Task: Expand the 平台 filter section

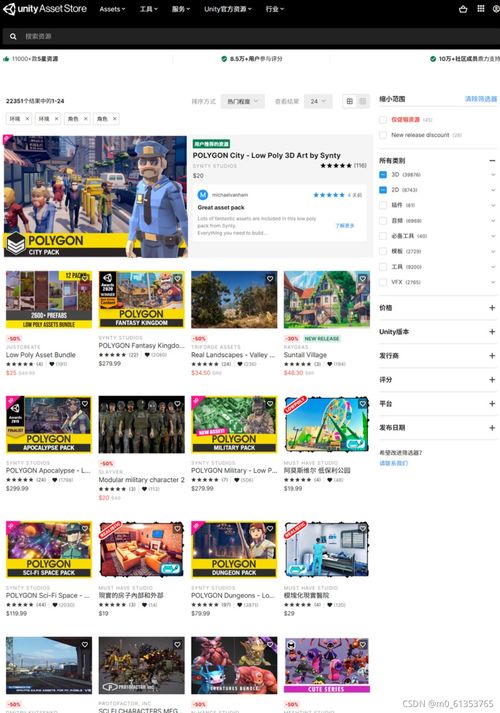Action: 492,404
